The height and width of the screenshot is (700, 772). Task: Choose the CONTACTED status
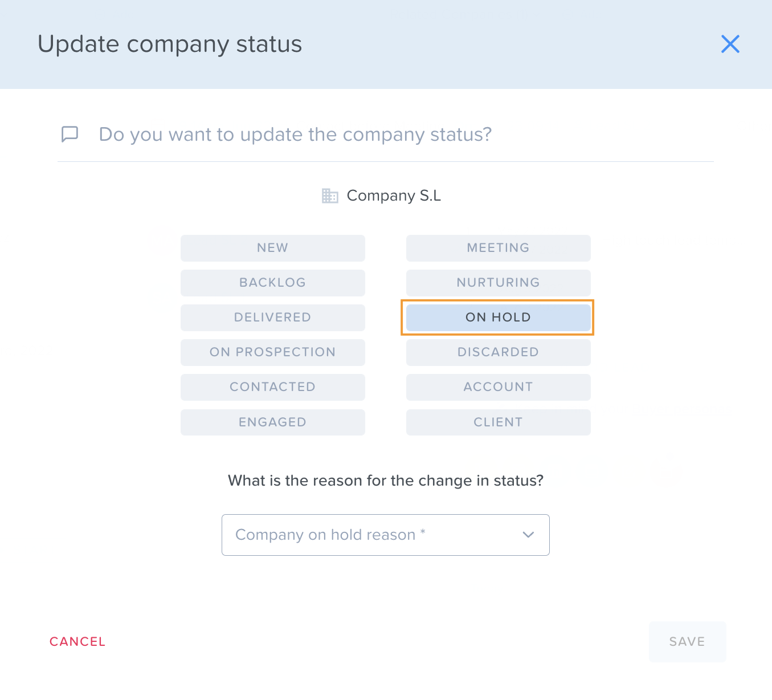click(273, 387)
